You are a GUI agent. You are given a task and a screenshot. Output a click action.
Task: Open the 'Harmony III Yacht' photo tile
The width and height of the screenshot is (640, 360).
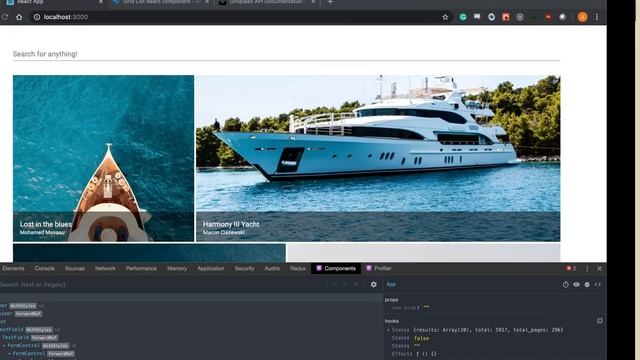(378, 158)
